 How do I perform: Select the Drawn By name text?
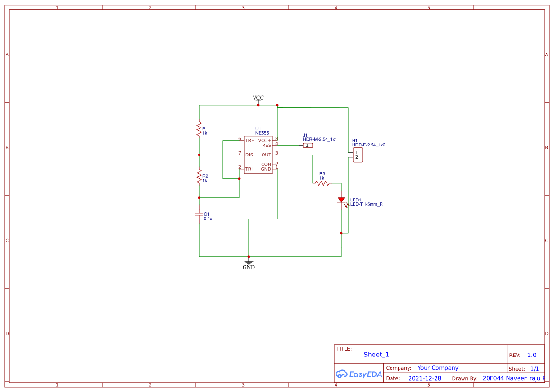coord(513,378)
